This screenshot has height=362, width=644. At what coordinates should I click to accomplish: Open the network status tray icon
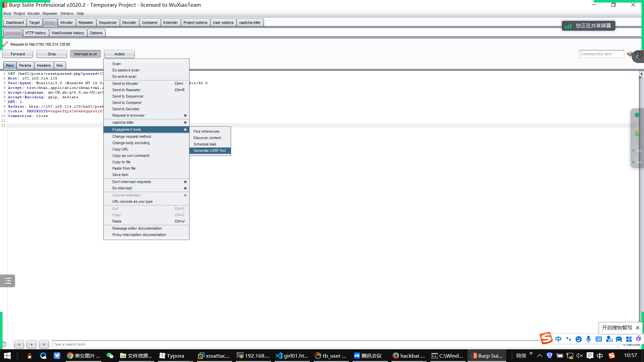tap(570, 356)
